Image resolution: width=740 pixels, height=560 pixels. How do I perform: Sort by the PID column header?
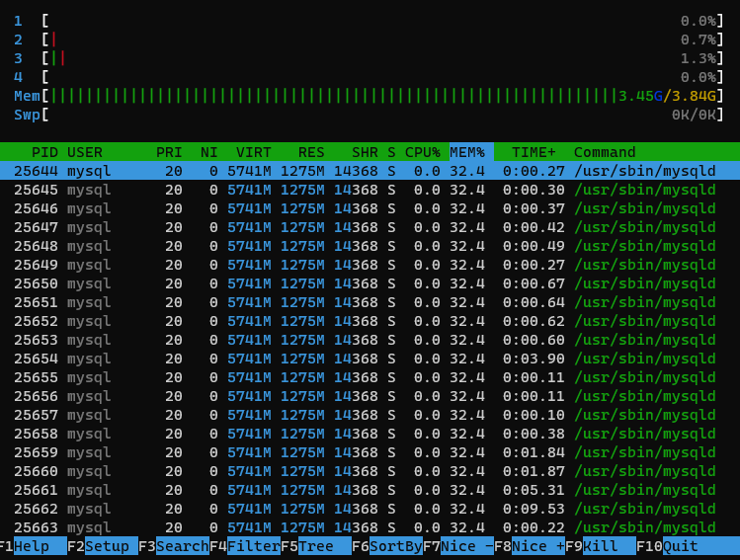pyautogui.click(x=44, y=152)
